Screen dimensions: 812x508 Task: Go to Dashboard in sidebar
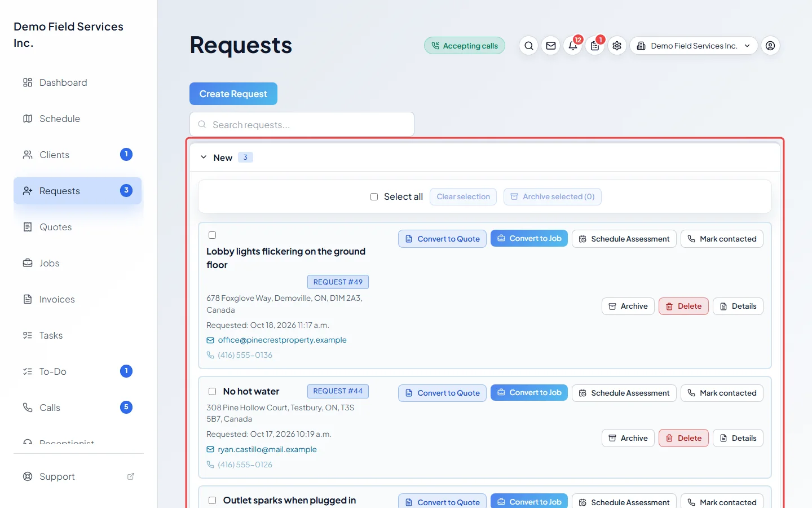pos(77,82)
